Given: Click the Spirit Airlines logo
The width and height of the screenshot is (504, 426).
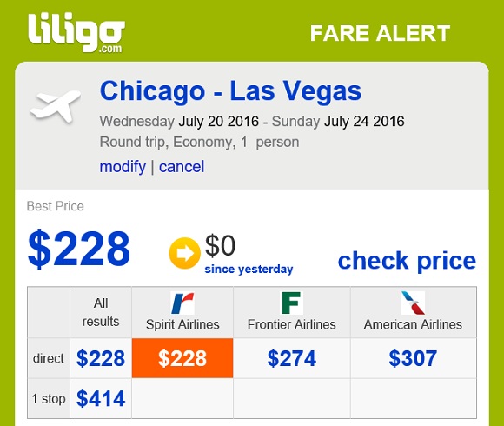Looking at the screenshot, I should tap(182, 303).
